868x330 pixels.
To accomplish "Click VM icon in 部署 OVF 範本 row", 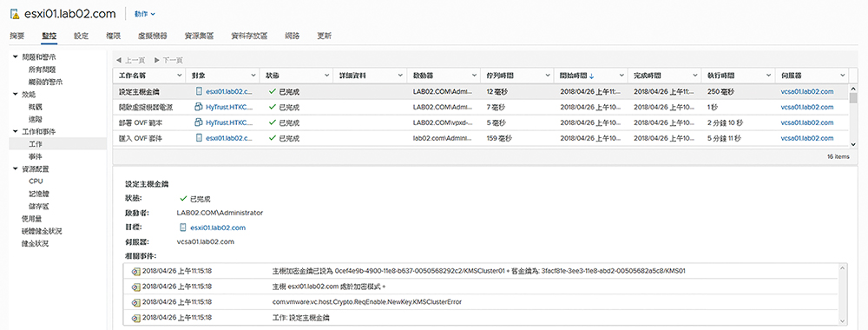I will point(199,122).
